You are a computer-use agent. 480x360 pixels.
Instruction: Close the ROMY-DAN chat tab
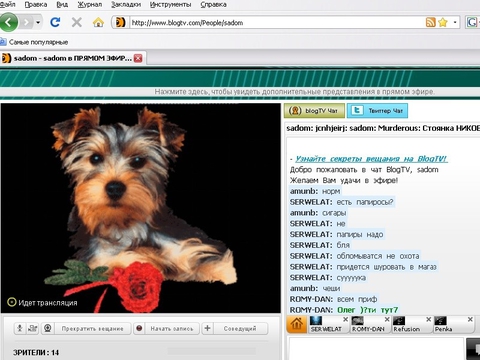coord(387,319)
